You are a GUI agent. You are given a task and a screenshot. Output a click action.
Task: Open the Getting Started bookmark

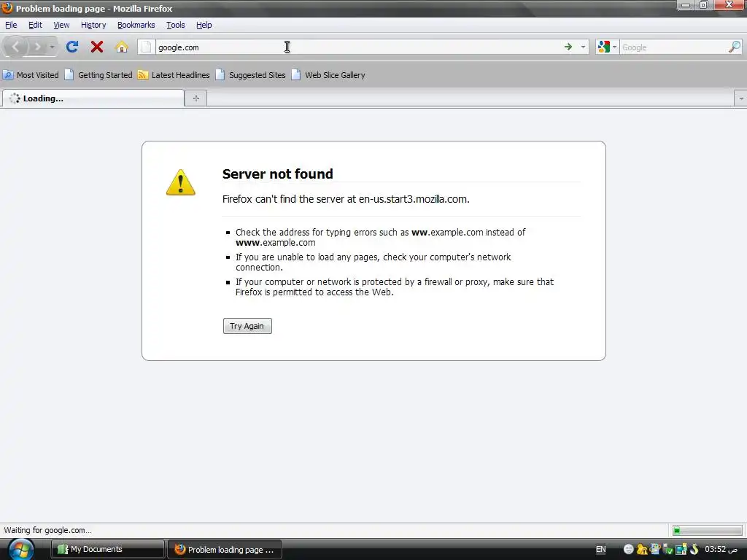coord(98,75)
